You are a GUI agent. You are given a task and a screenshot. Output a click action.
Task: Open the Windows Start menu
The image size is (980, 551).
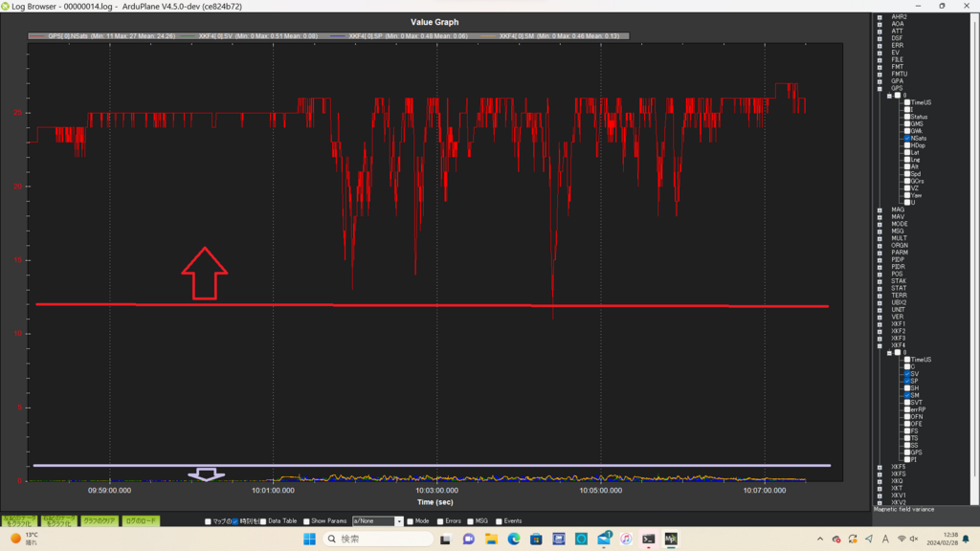pyautogui.click(x=309, y=540)
